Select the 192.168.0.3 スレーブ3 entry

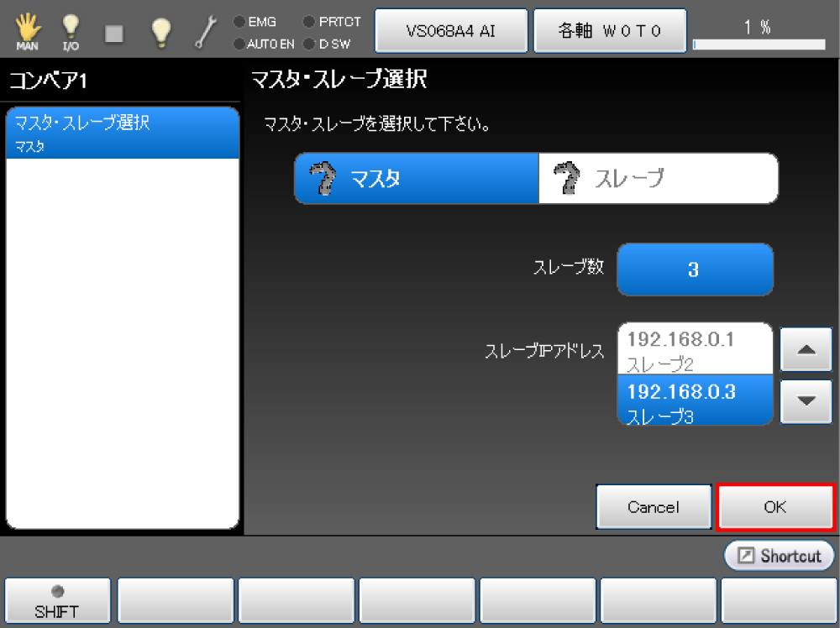pos(694,400)
